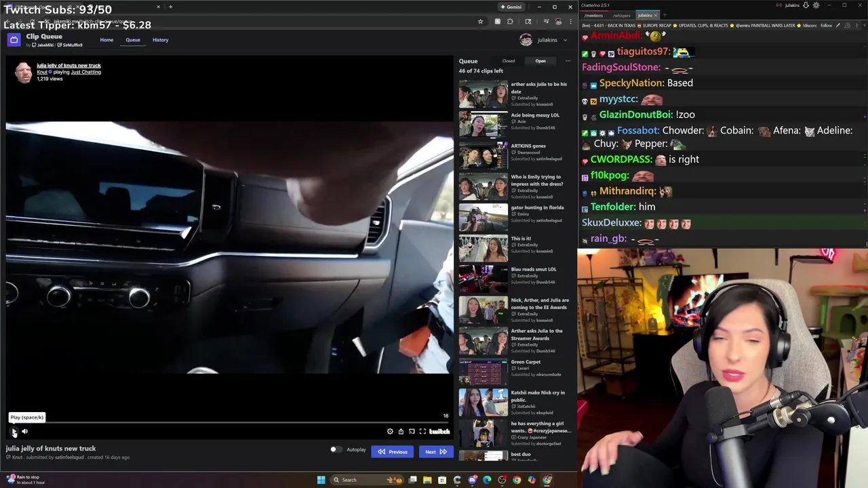
Task: Open the Chrome three-dot menu
Action: 570,22
